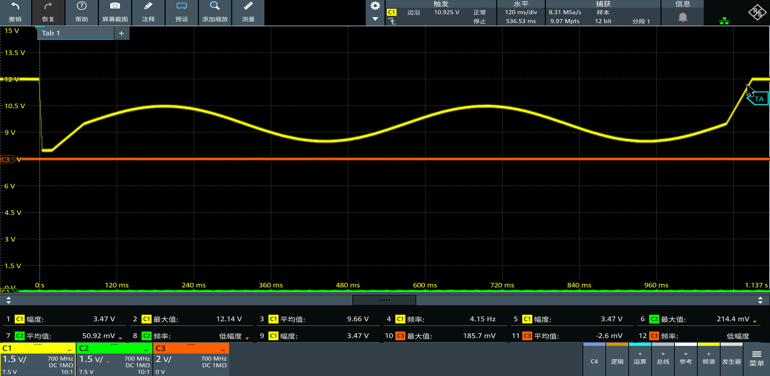Click the notification bell under 信息
770x376 pixels.
pos(683,17)
